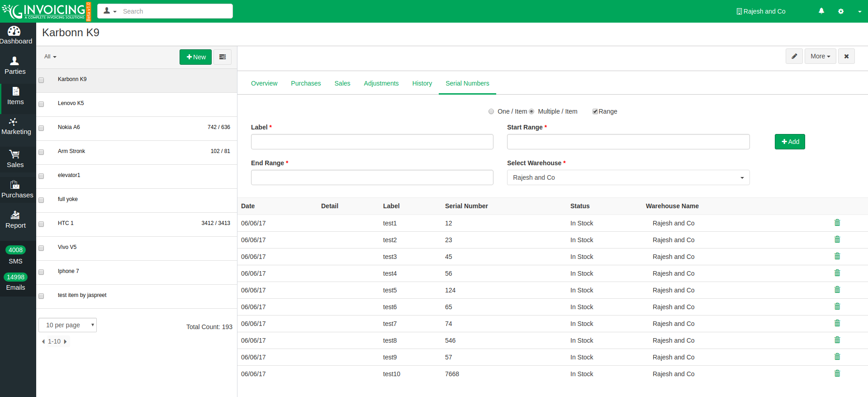868x397 pixels.
Task: Click the top Search box
Action: [175, 11]
